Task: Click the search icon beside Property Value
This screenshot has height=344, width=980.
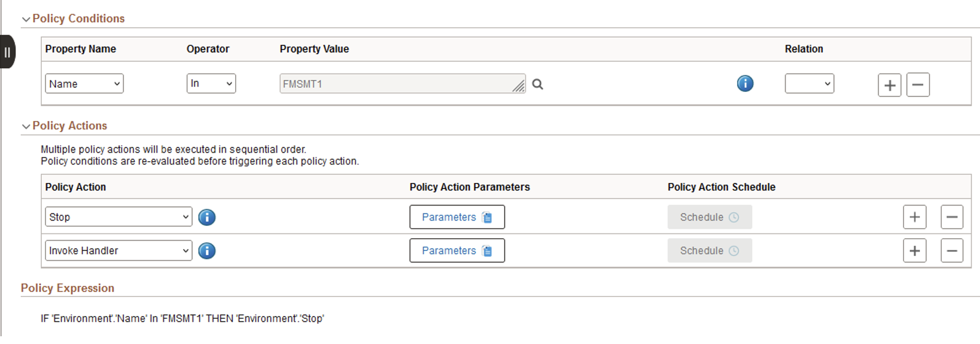Action: tap(538, 84)
